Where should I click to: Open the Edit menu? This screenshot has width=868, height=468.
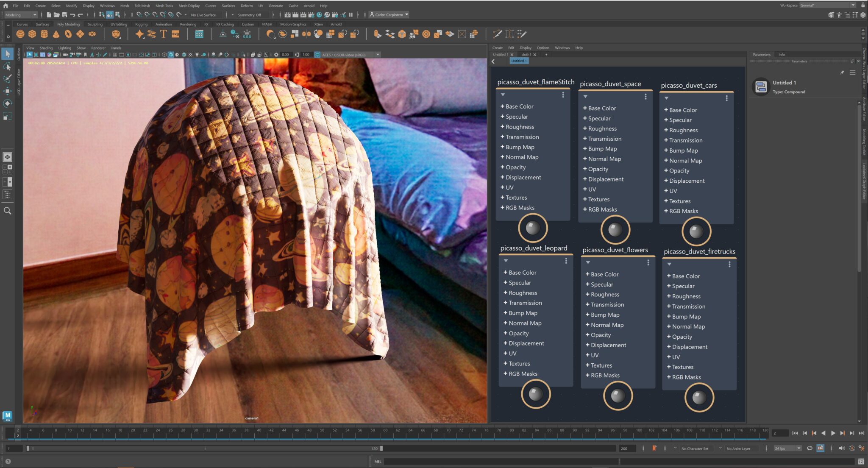pyautogui.click(x=26, y=5)
